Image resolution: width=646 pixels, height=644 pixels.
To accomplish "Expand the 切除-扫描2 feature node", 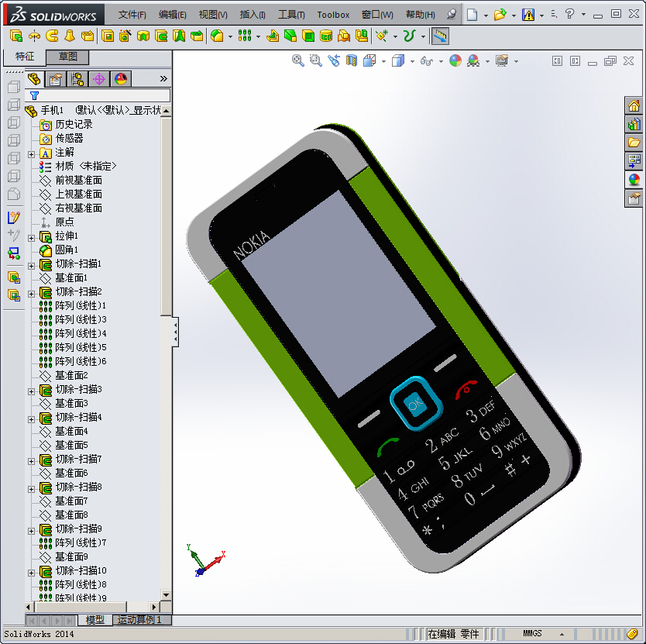I will pyautogui.click(x=31, y=294).
